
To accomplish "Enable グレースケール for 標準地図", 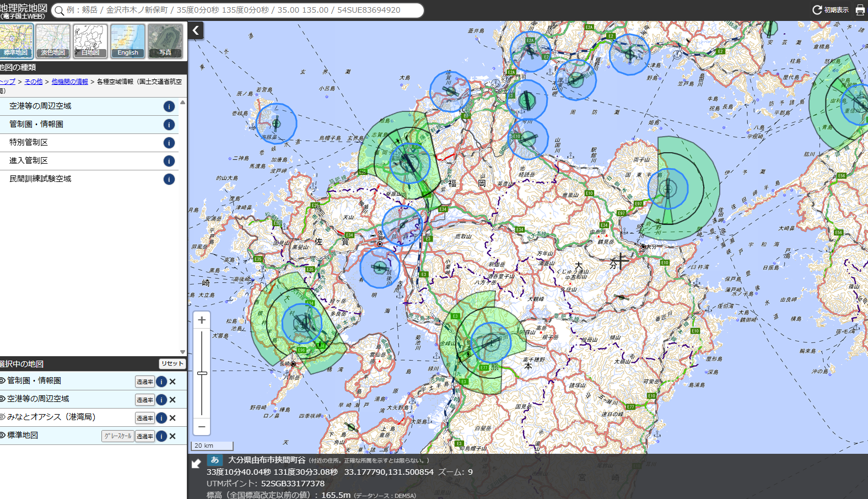I will pos(118,436).
